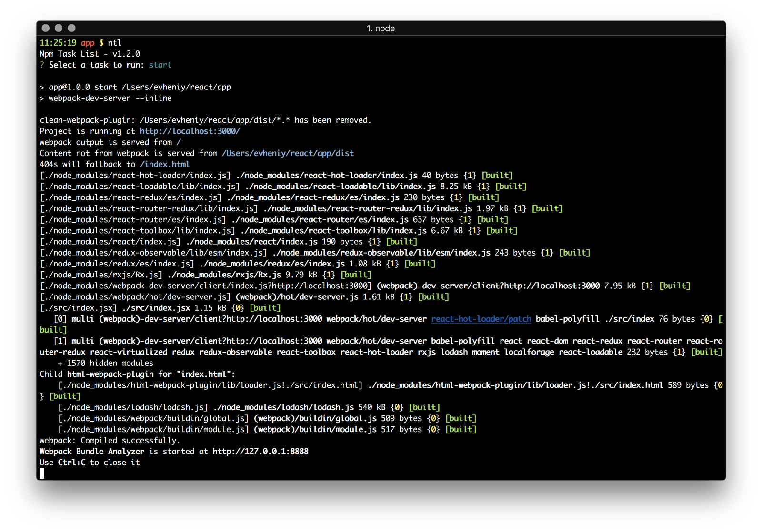Screen dimensions: 762x532
Task: Click "webpack: Compiled successfully." message
Action: (110, 441)
